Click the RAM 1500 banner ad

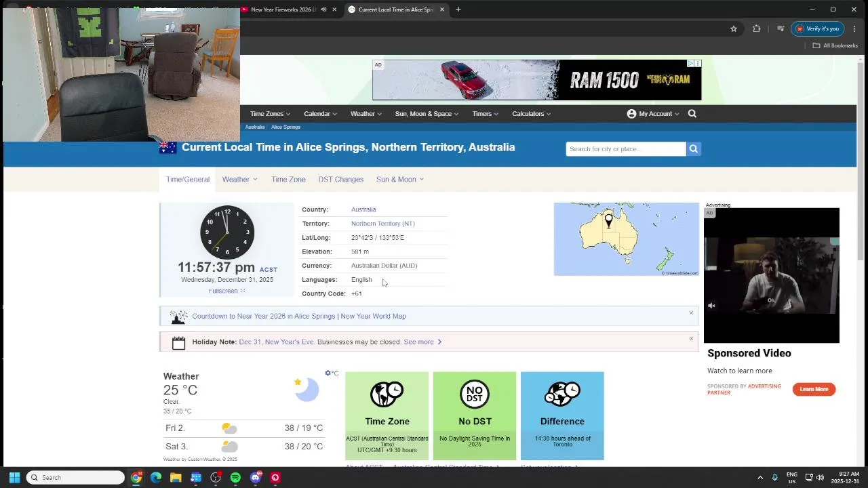pyautogui.click(x=536, y=80)
